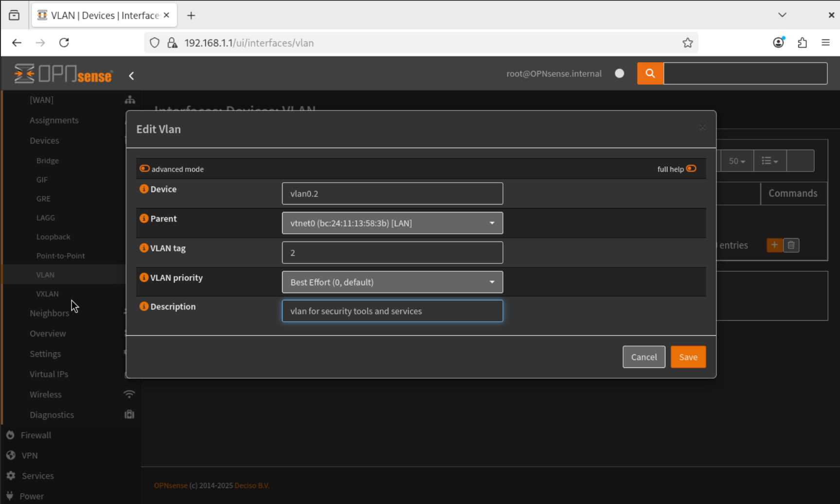This screenshot has width=840, height=504.
Task: Click the Description text field
Action: (392, 311)
